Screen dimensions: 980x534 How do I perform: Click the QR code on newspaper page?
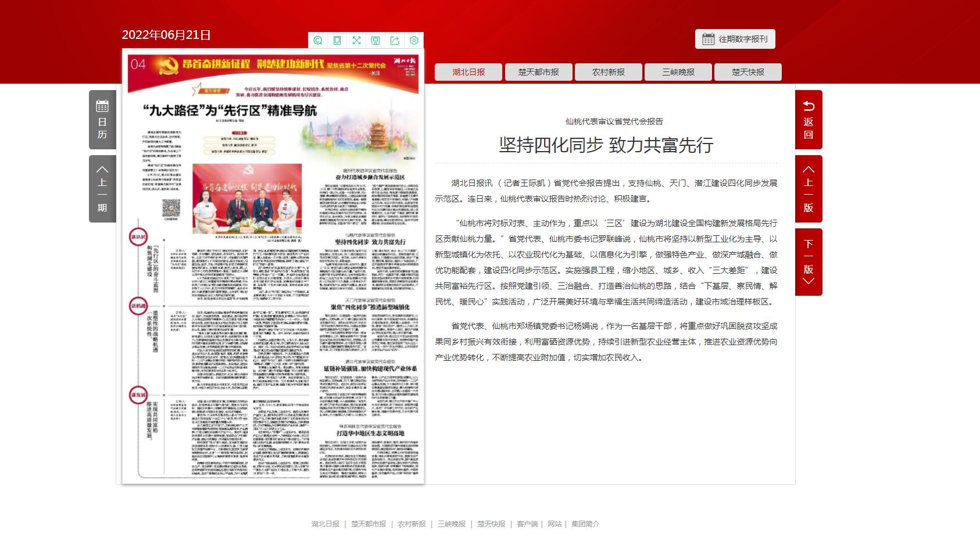coord(171,208)
